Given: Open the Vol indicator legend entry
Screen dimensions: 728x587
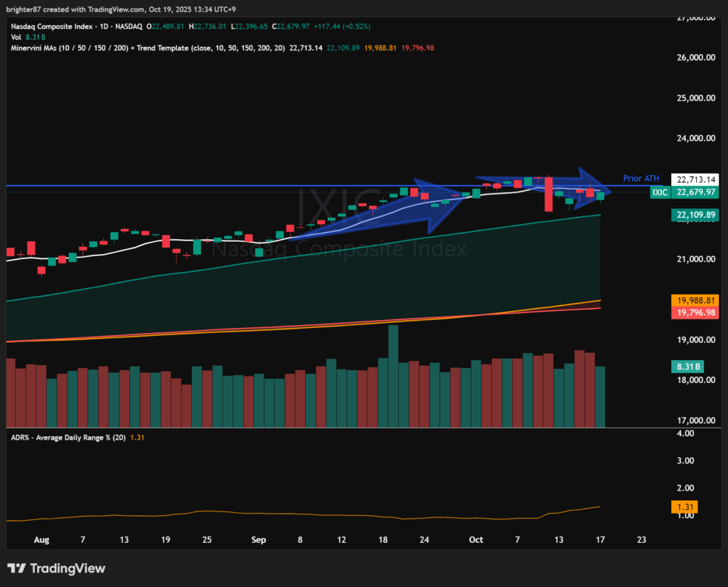Looking at the screenshot, I should [x=14, y=37].
